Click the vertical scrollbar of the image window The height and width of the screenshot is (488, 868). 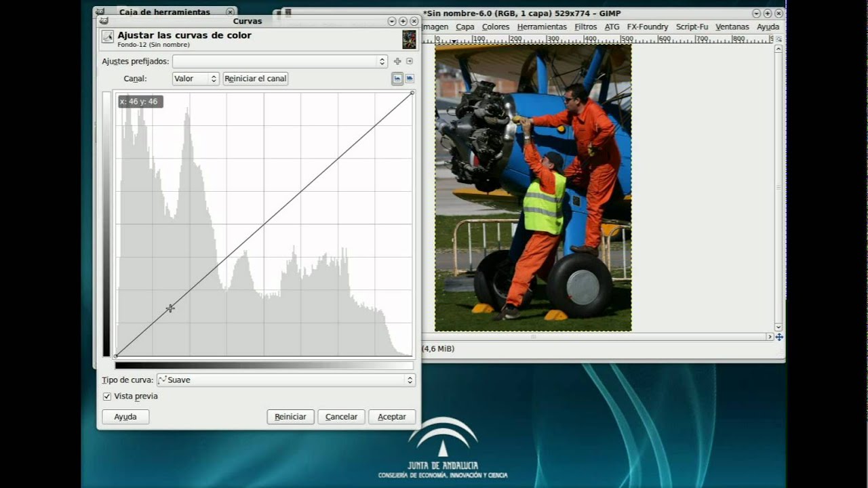(x=778, y=188)
